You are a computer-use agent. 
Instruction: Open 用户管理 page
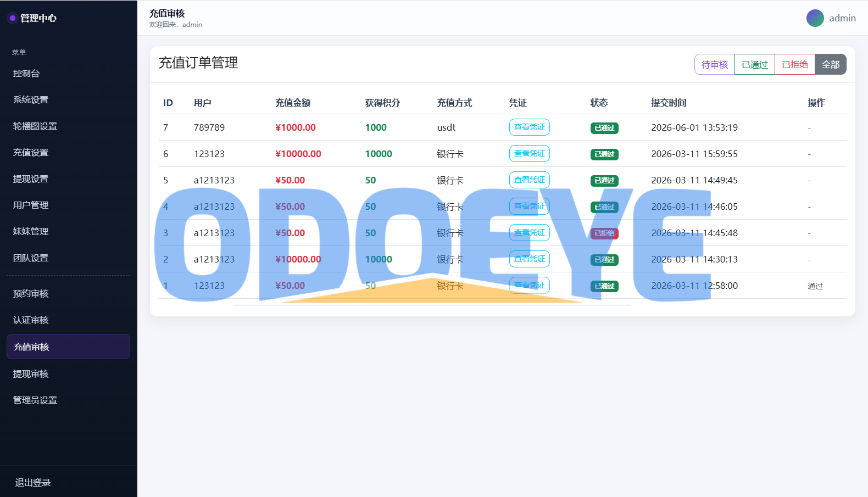68,205
